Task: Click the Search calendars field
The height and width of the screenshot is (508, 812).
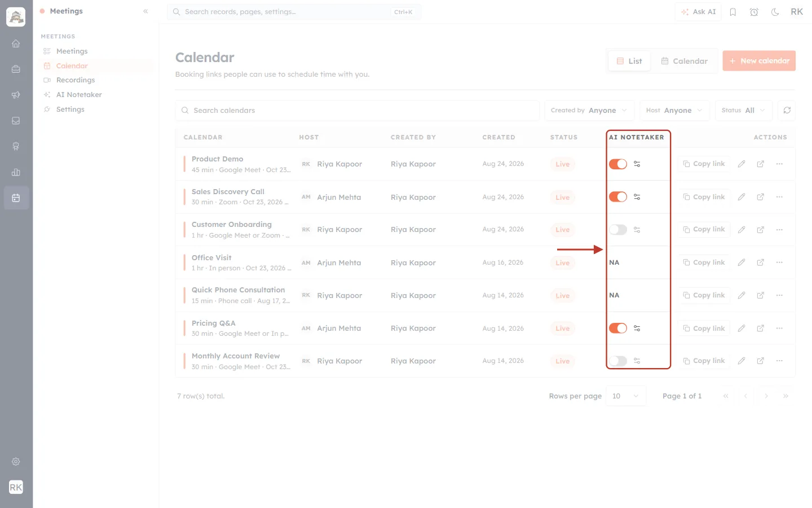Action: tap(358, 110)
